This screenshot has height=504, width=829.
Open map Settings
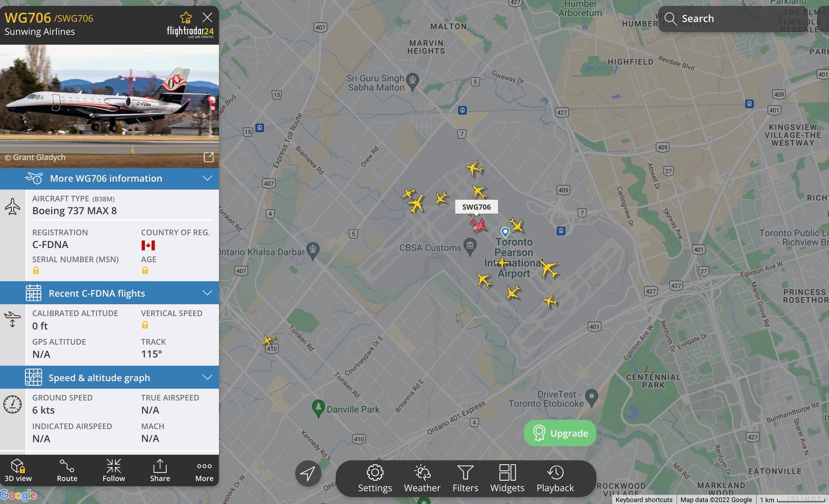click(375, 479)
